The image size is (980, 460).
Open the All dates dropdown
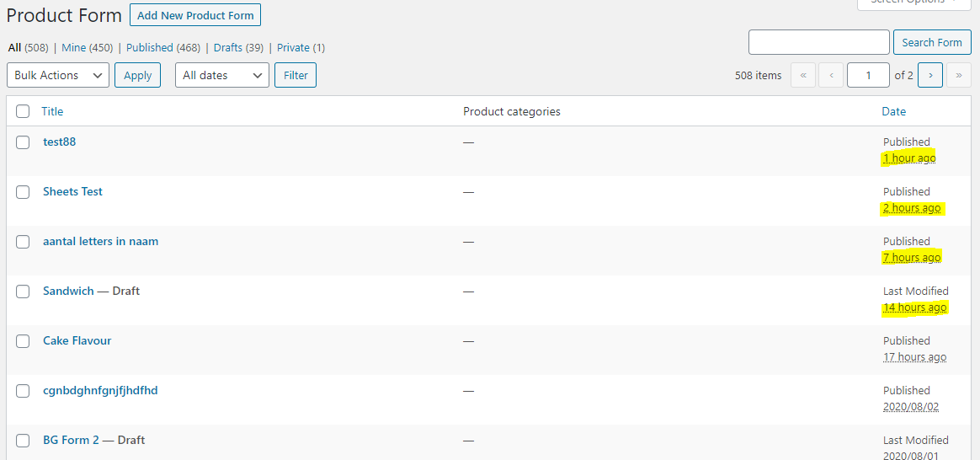pos(222,75)
